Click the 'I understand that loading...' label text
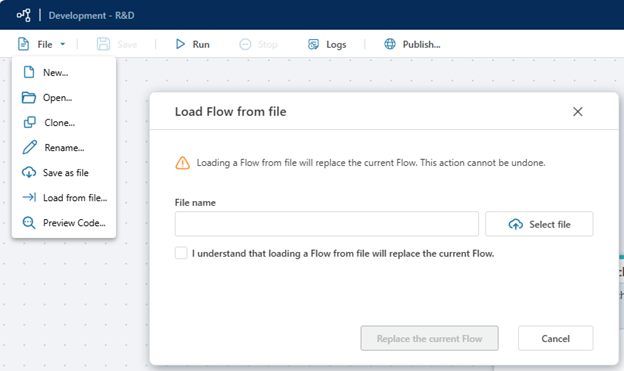Image resolution: width=624 pixels, height=371 pixels. (343, 254)
